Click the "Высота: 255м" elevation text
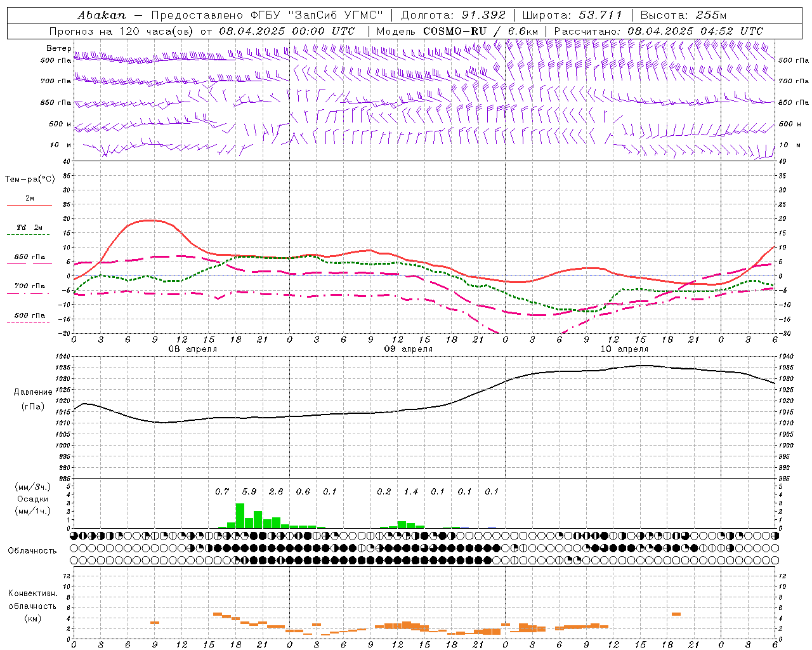 tap(683, 15)
